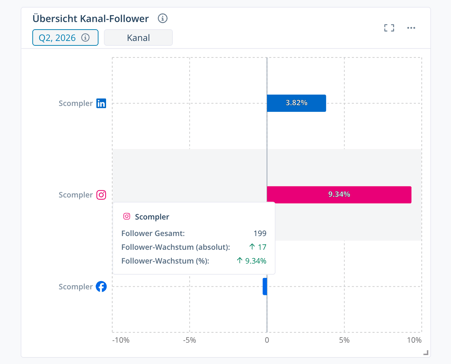The height and width of the screenshot is (364, 451).
Task: Click the Instagram icon in the tooltip
Action: [x=126, y=217]
